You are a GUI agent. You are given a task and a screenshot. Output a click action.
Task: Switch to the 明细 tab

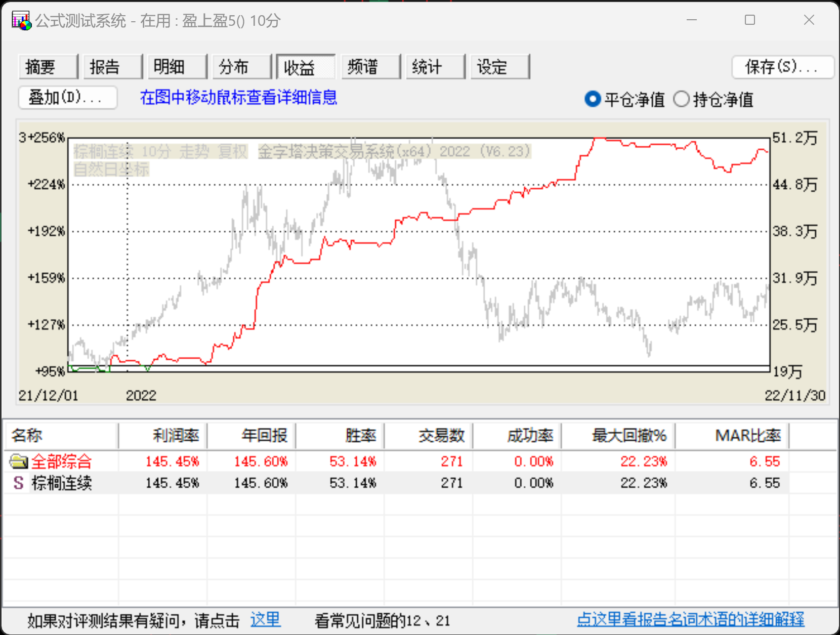point(177,67)
